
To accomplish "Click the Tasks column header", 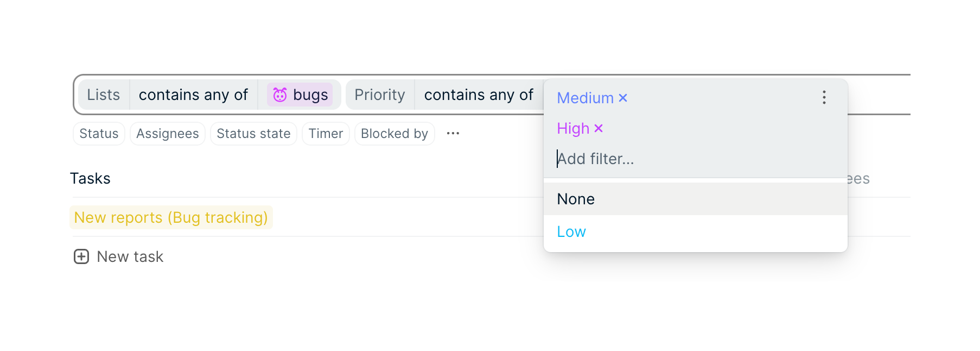I will [x=91, y=179].
